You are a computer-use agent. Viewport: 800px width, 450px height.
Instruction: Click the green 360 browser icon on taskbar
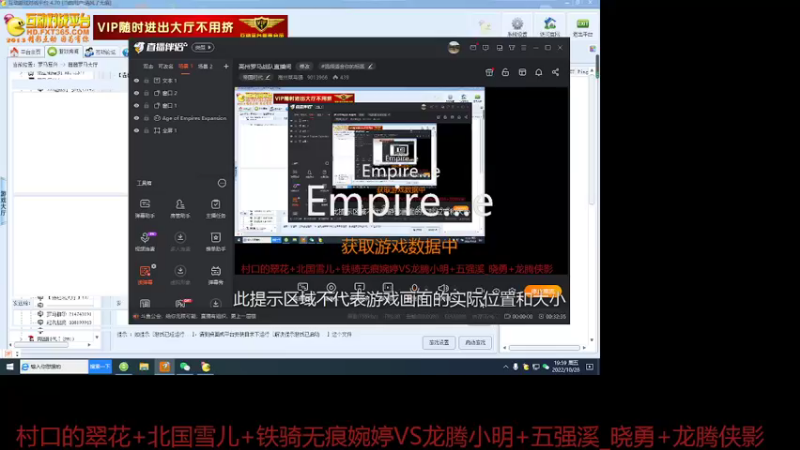123,367
